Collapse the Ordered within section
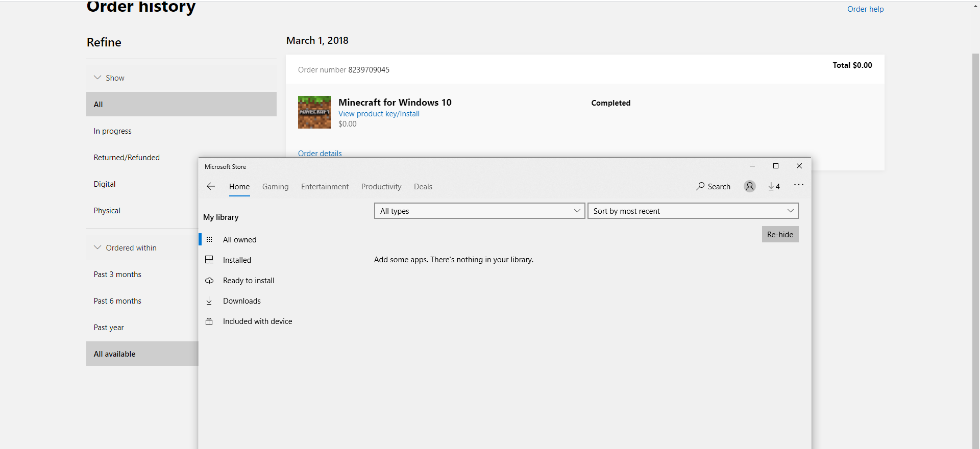 (x=142, y=247)
